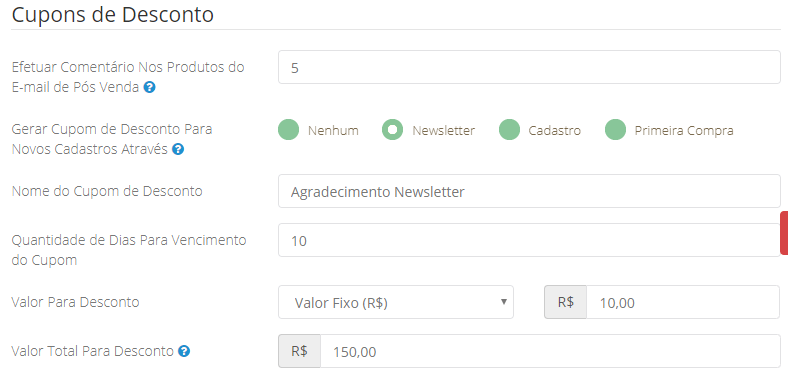Open the red side tab at right edge
The height and width of the screenshot is (382, 788).
pos(784,233)
